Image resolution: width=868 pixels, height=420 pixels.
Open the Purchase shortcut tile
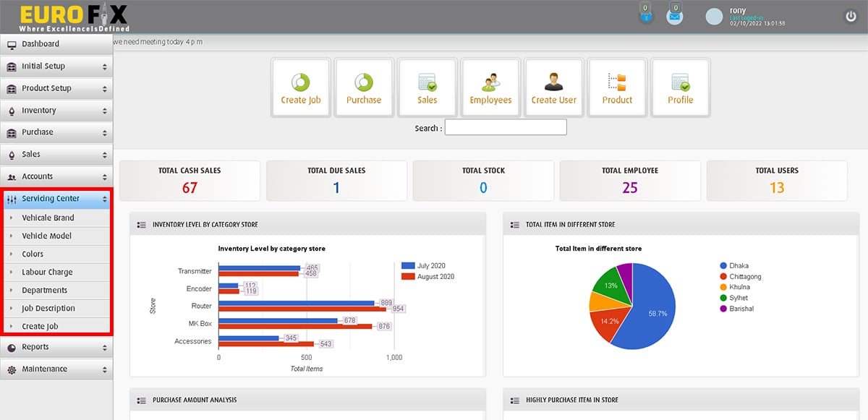[364, 87]
